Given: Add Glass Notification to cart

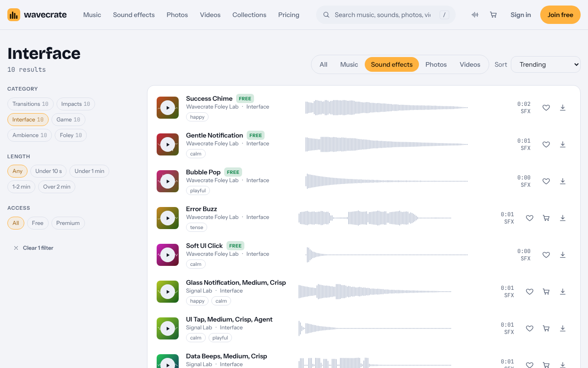Looking at the screenshot, I should (546, 292).
